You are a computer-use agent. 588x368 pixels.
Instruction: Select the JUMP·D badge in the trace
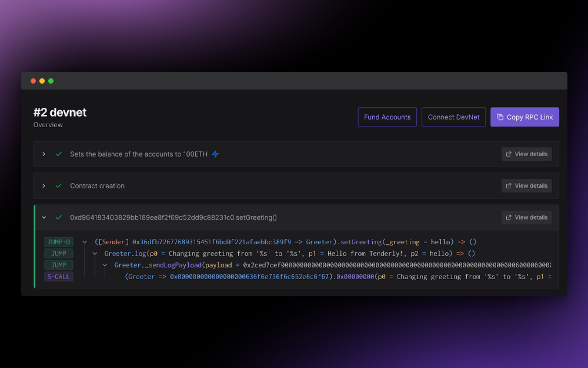(x=58, y=241)
